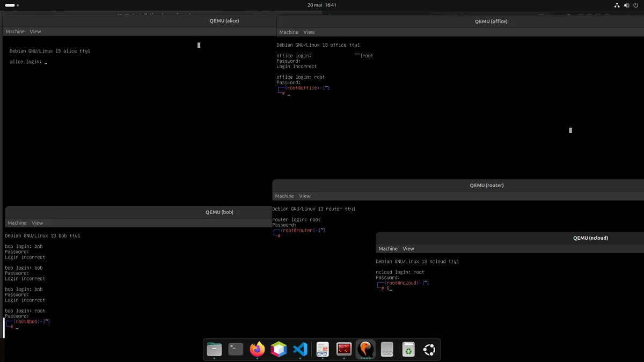644x362 pixels.
Task: Click the "bob login: root" line
Action: (x=25, y=311)
